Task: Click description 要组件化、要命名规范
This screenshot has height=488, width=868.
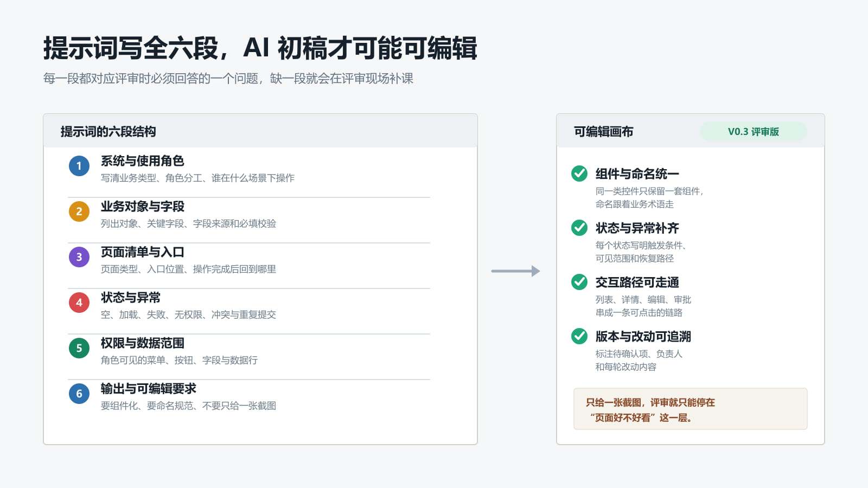Action: (188, 406)
